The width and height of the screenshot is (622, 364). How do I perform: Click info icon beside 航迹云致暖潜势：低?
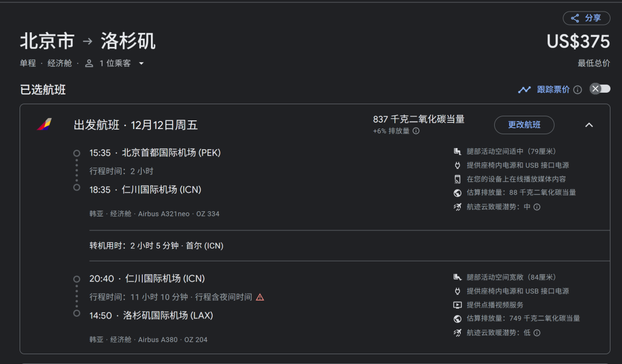point(537,332)
